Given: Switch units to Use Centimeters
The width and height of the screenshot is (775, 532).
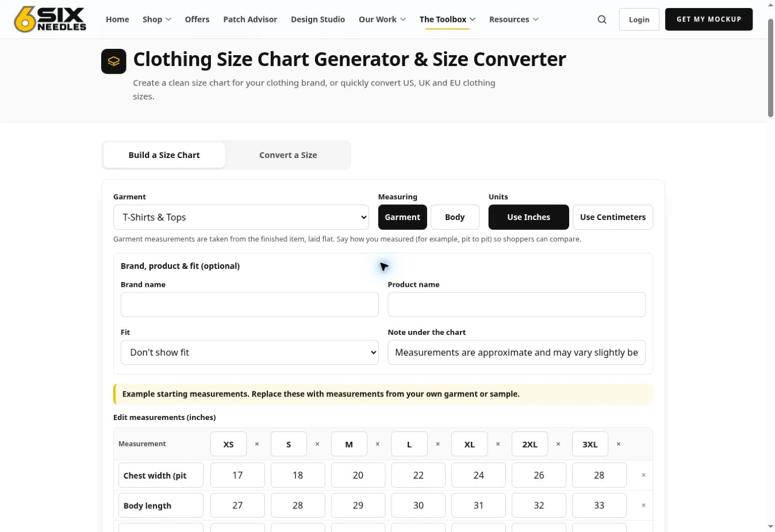Looking at the screenshot, I should tap(613, 217).
